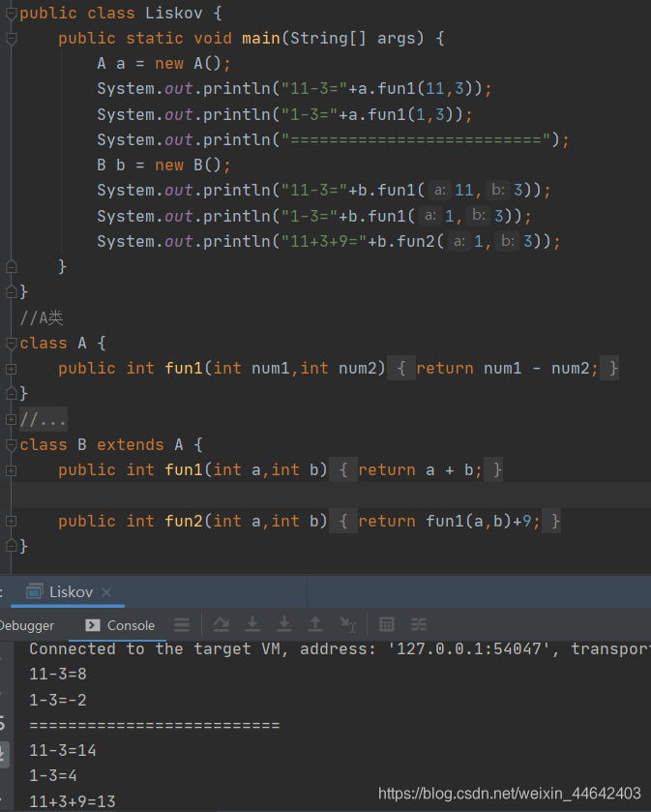
Task: Expand folded fun1 of class B gutter
Action: [x=11, y=470]
